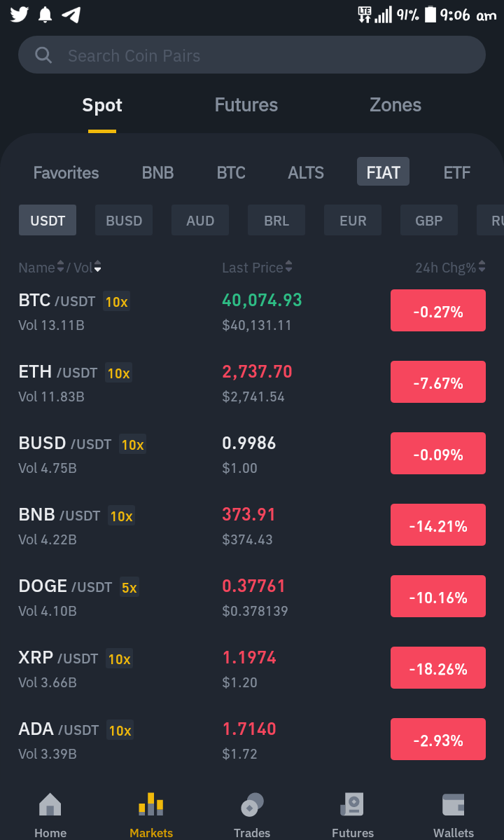This screenshot has height=840, width=504.
Task: Tap the Twitter notification icon in status bar
Action: (x=20, y=15)
